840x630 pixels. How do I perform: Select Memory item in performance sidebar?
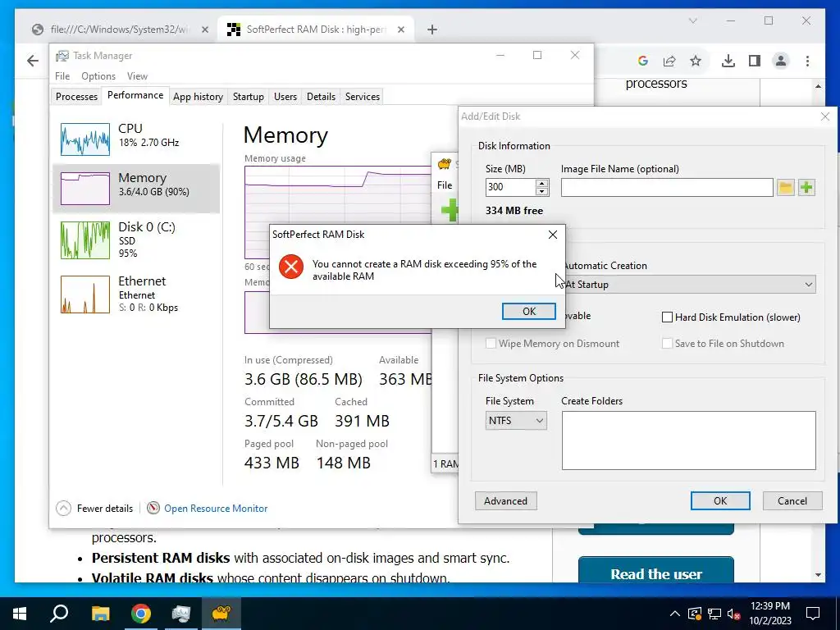(x=136, y=188)
